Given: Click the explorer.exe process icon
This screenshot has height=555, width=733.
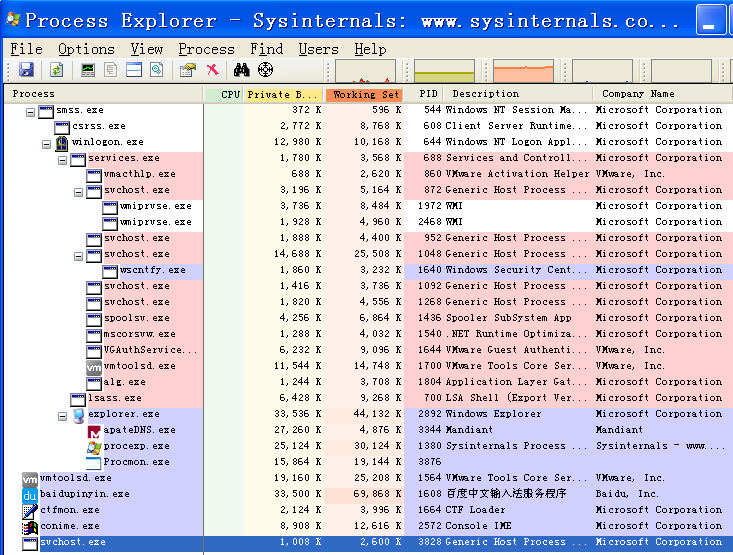Looking at the screenshot, I should (x=79, y=415).
